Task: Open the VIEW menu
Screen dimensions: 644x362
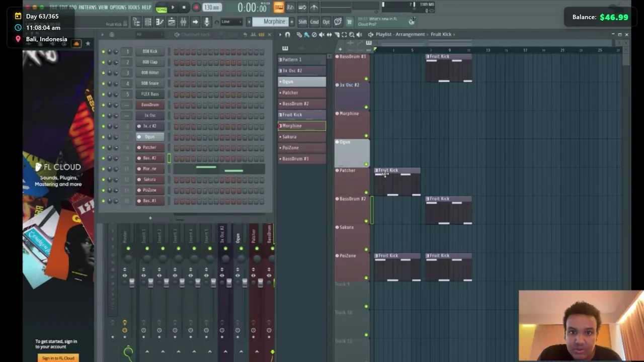Action: click(x=103, y=7)
